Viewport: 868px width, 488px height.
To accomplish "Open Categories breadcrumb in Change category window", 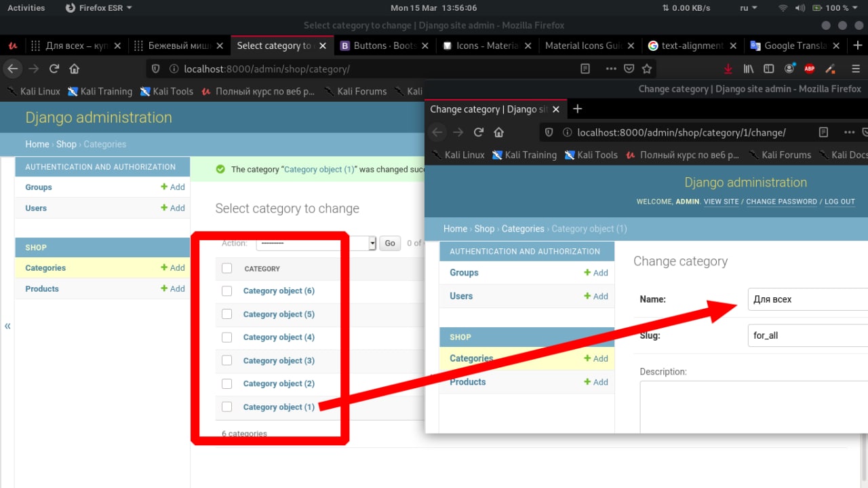I will [x=523, y=229].
